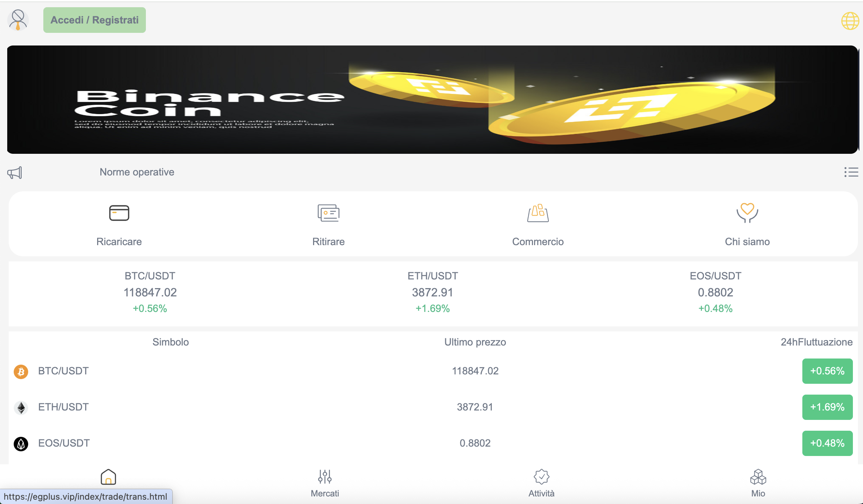Open the Mio tab
Image resolution: width=863 pixels, height=504 pixels.
[758, 483]
